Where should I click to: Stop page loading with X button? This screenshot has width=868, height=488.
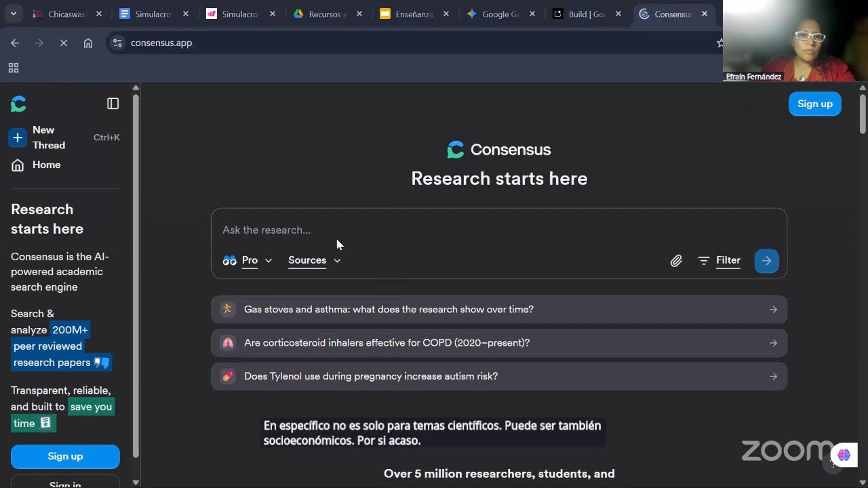pos(63,43)
